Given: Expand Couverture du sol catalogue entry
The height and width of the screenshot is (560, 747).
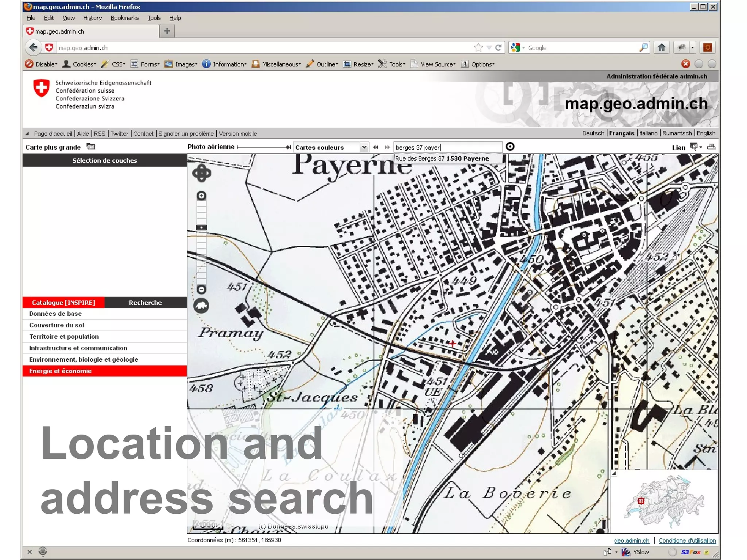Looking at the screenshot, I should coord(105,325).
